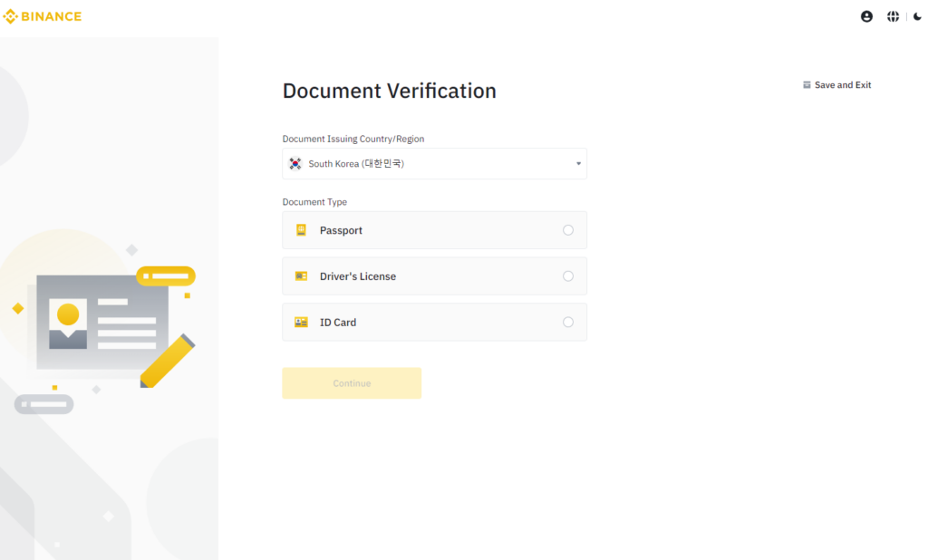Click the ID Card label text
The height and width of the screenshot is (560, 928).
[338, 323]
